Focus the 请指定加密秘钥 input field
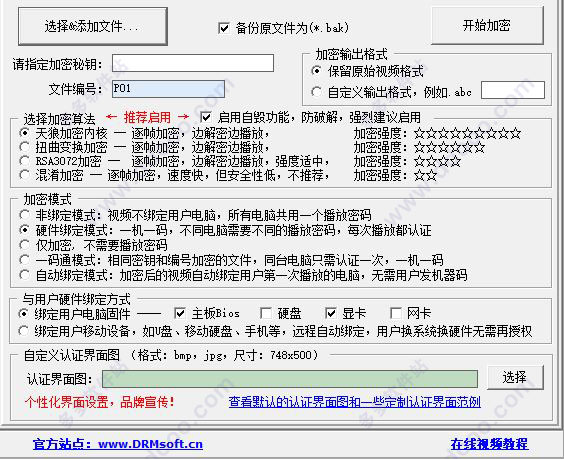Image resolution: width=564 pixels, height=459 pixels. (193, 63)
